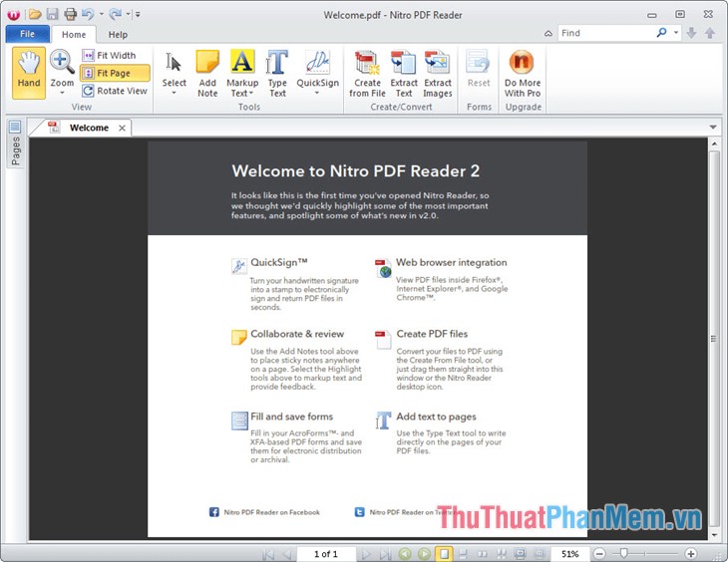Open the Find options dropdown arrow
The height and width of the screenshot is (562, 728).
(676, 33)
